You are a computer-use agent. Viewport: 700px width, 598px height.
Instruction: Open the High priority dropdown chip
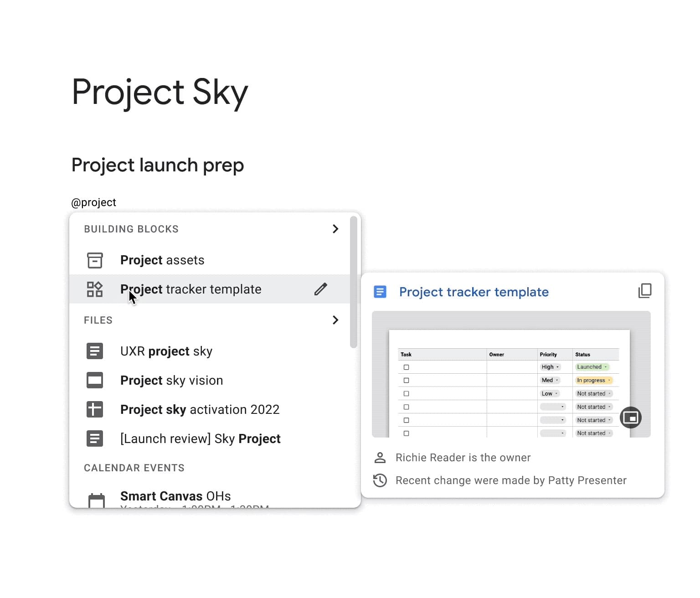click(550, 367)
